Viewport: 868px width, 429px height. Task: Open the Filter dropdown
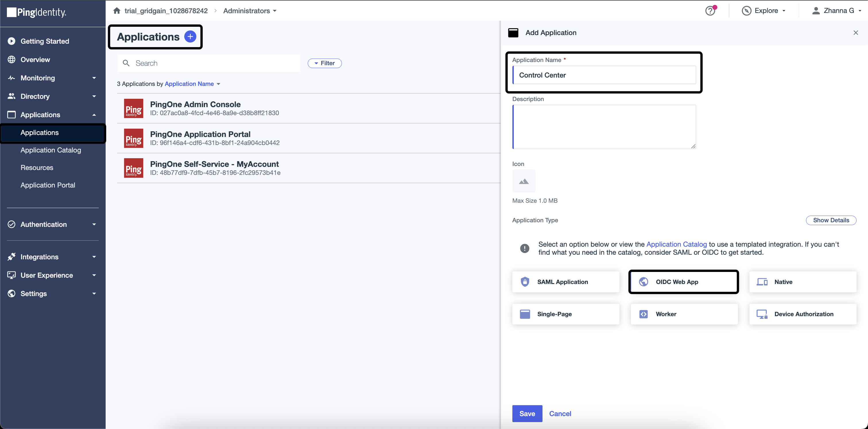[x=324, y=63]
